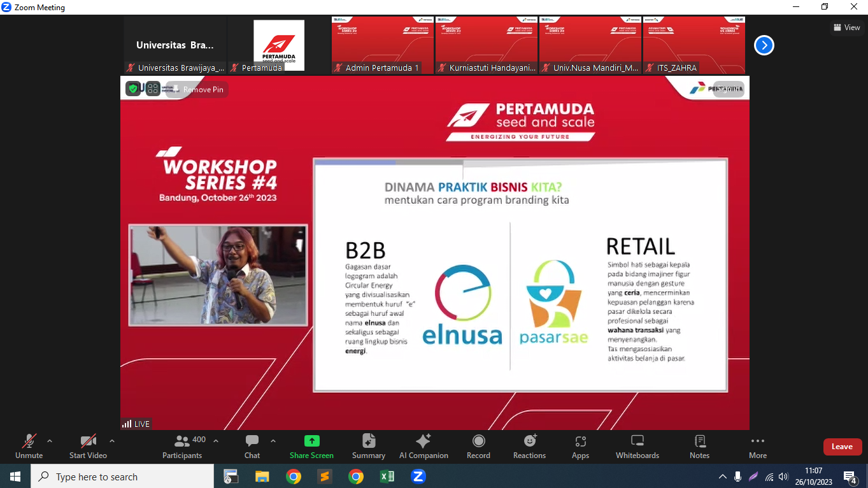The image size is (868, 488).
Task: Start recording with Record button
Action: tap(478, 446)
